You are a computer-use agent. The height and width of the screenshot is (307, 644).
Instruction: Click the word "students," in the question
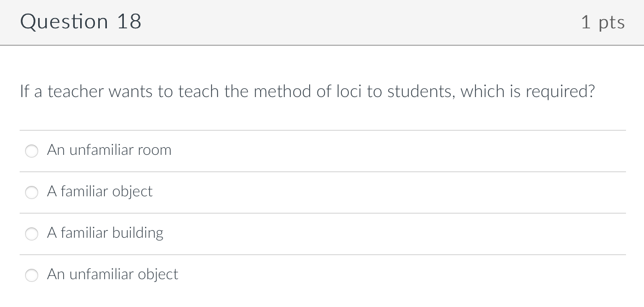422,91
